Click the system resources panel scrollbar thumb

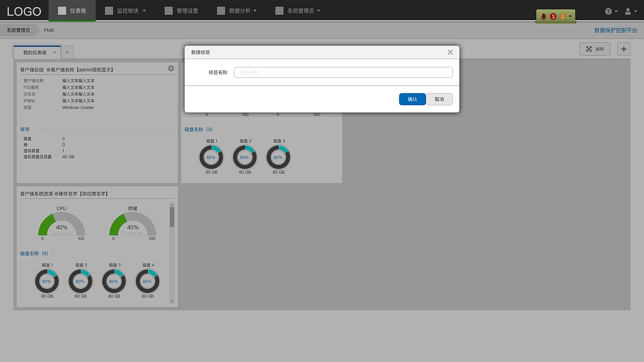pos(172,217)
